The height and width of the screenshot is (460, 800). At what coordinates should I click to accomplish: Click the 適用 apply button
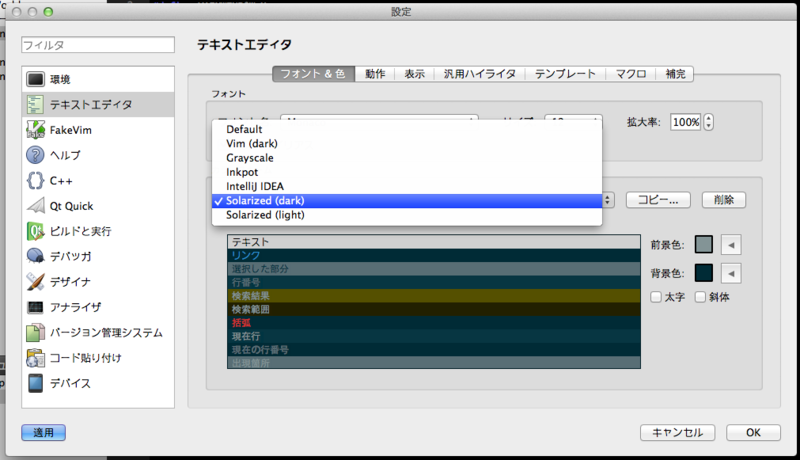coord(43,432)
